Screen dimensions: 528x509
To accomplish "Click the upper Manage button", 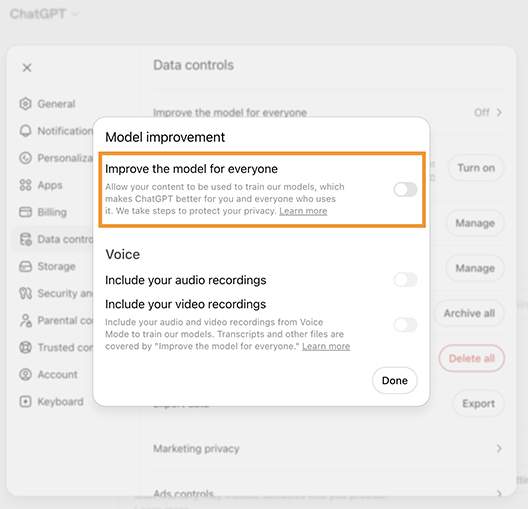I will click(x=475, y=223).
